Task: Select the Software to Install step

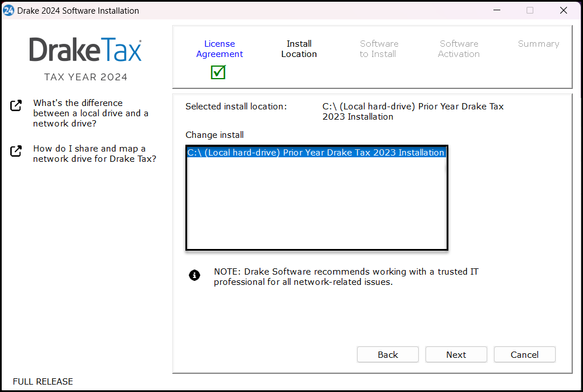Action: (379, 48)
